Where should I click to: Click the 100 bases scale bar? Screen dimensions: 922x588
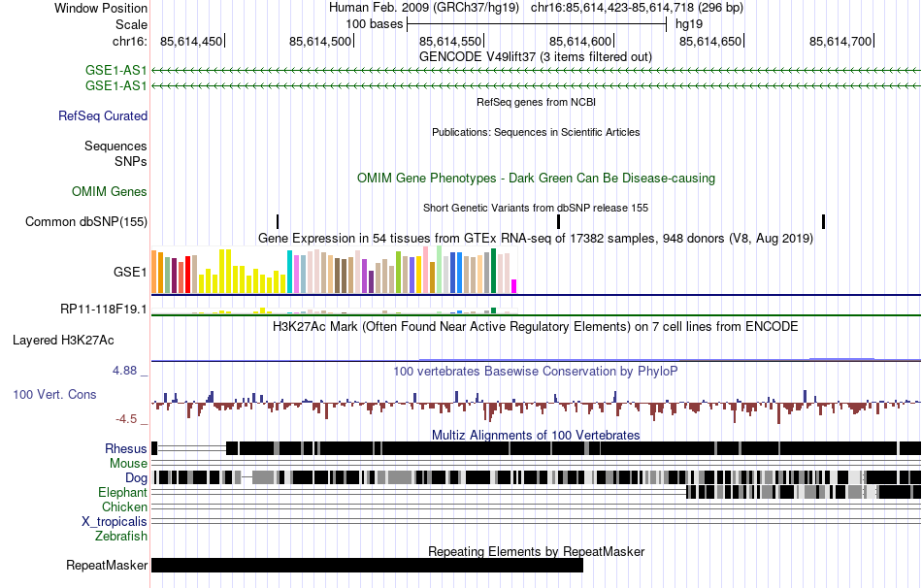tap(537, 24)
